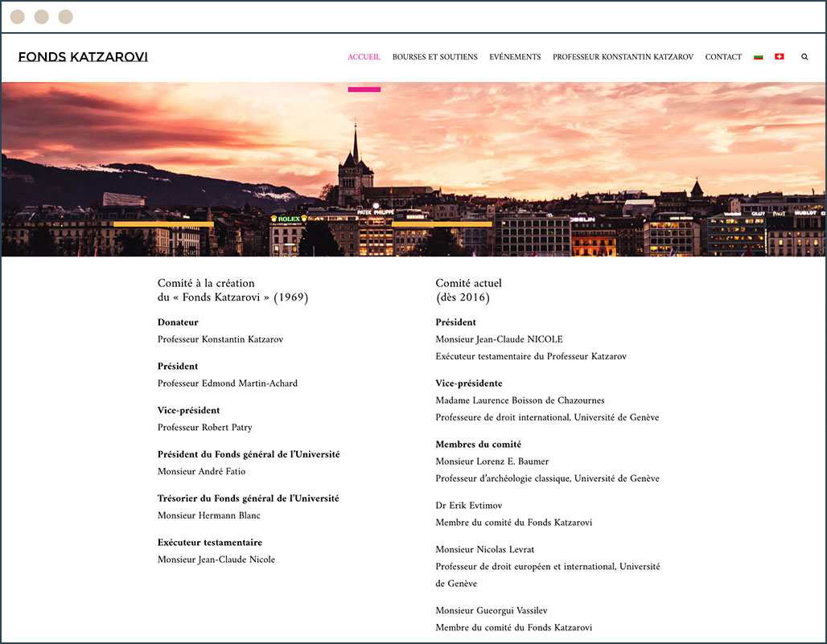The height and width of the screenshot is (644, 827).
Task: Select Monsieur Jean-Claude NICOLE text
Action: click(499, 339)
